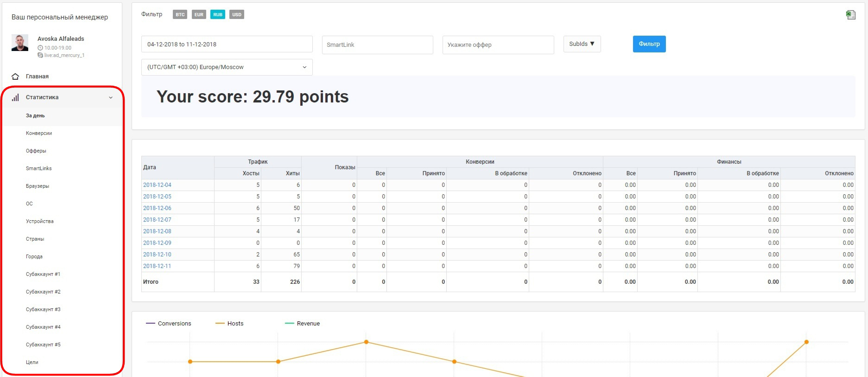Open the ОС menu item
This screenshot has width=868, height=377.
click(x=29, y=204)
